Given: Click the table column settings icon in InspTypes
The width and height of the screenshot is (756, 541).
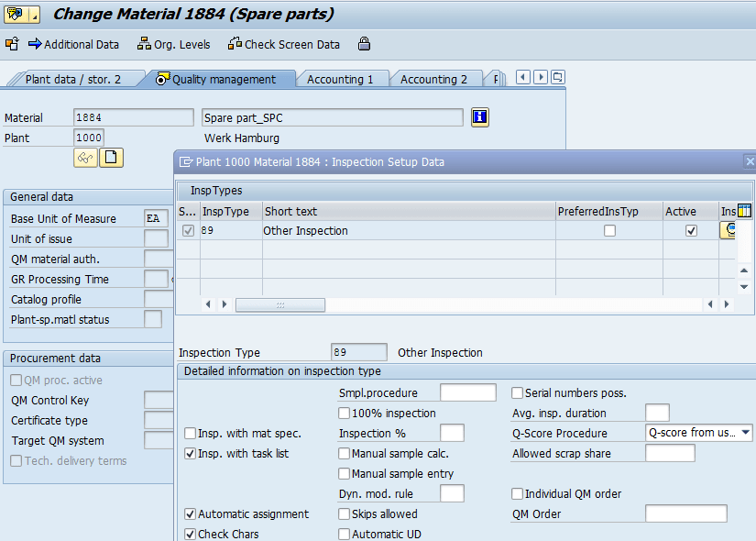Looking at the screenshot, I should pos(744,211).
